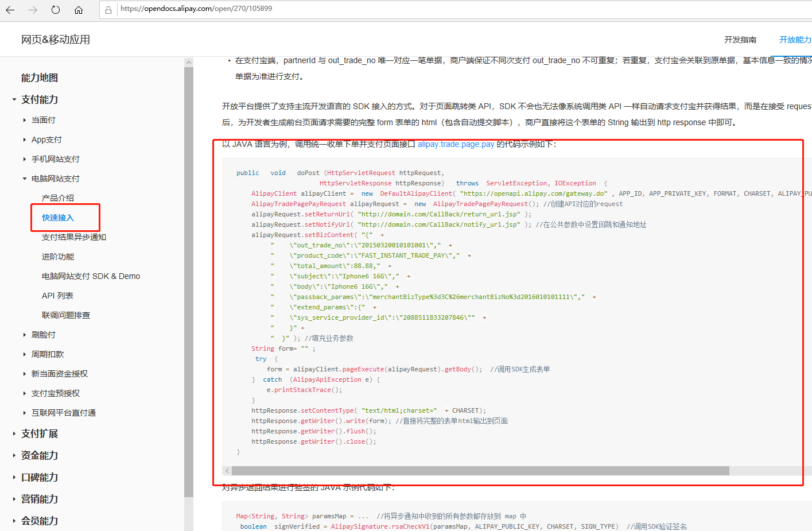Image resolution: width=812 pixels, height=531 pixels.
Task: Expand the 互联网平台直付通 item arrow
Action: [x=25, y=413]
